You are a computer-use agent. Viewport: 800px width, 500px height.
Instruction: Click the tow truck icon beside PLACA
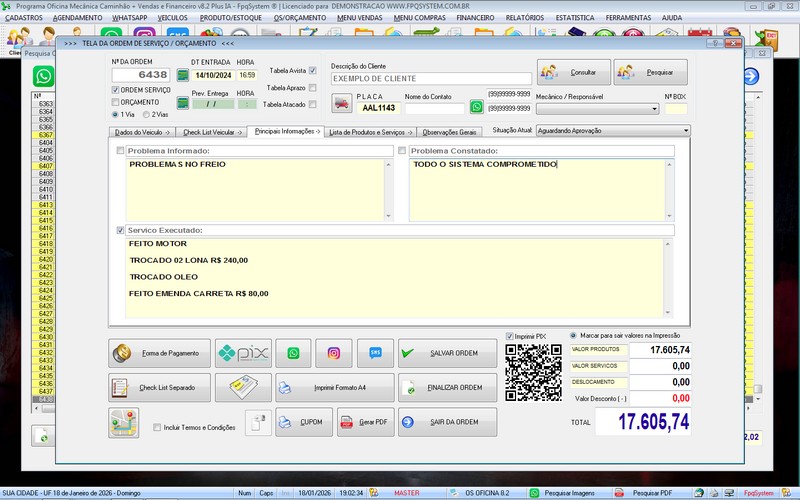coord(342,103)
